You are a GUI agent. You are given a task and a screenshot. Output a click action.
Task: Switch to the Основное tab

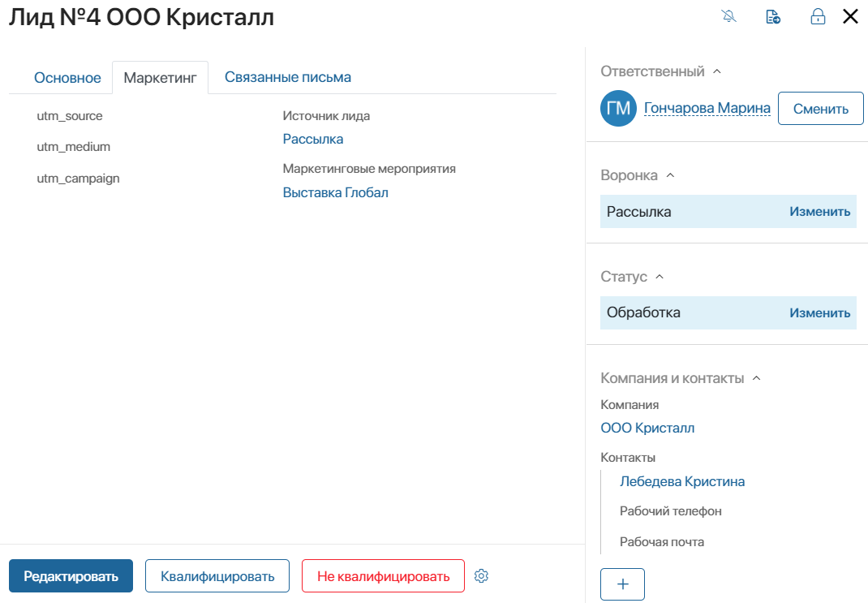[x=67, y=78]
